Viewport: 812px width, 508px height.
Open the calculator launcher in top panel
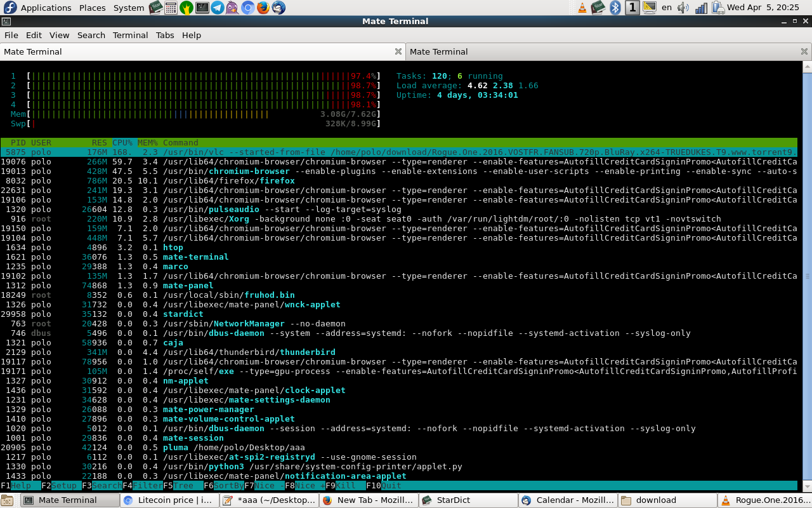171,8
